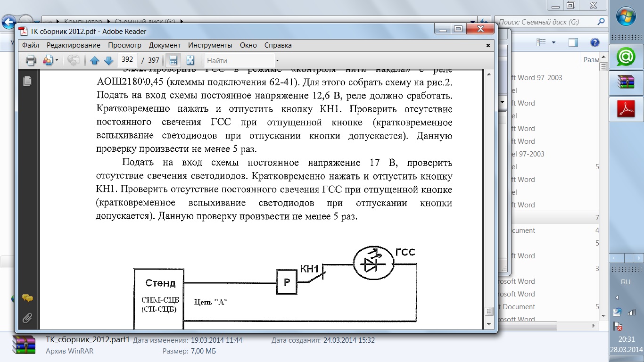This screenshot has width=644, height=362.
Task: Select the fit width scrolling mode icon
Action: [173, 60]
